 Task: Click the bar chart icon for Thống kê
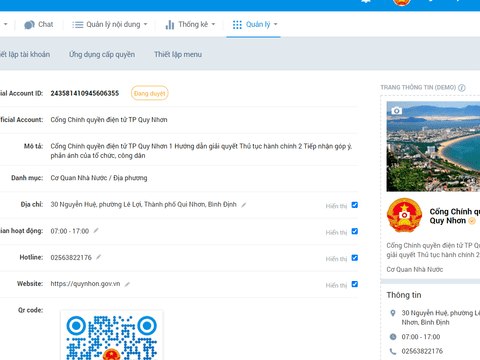170,25
